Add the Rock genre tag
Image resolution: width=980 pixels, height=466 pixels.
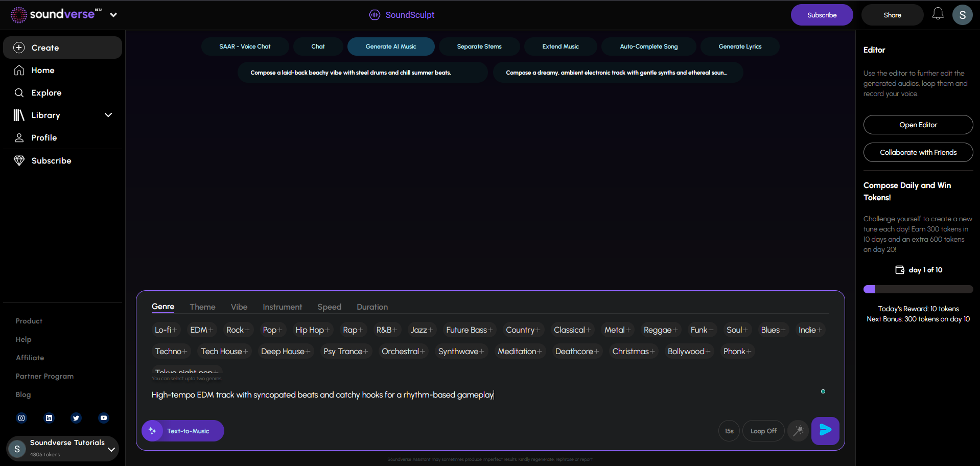click(238, 330)
